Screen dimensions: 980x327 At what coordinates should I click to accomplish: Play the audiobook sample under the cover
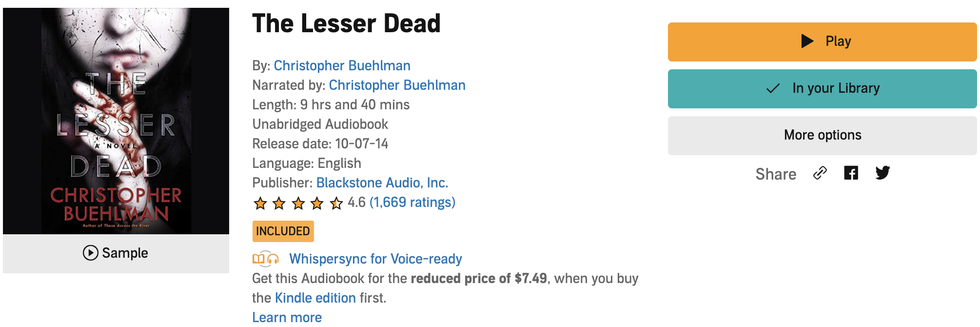[x=116, y=253]
